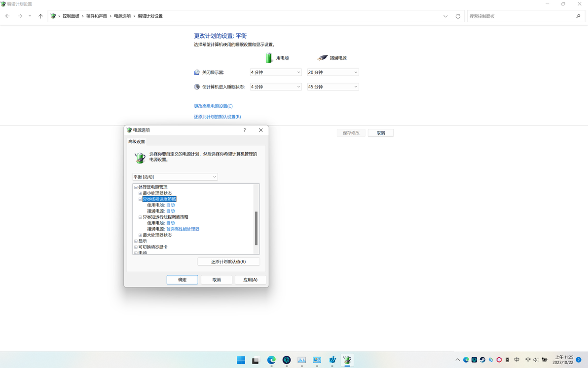Open the 更改高级电源设置(C) link

coord(213,106)
